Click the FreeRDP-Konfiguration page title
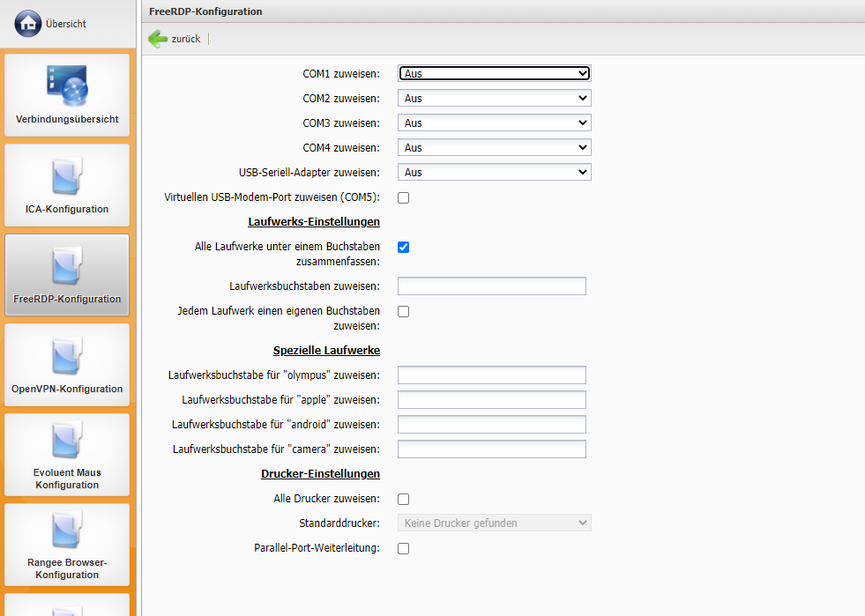Screen dimensions: 865x616 tap(205, 11)
